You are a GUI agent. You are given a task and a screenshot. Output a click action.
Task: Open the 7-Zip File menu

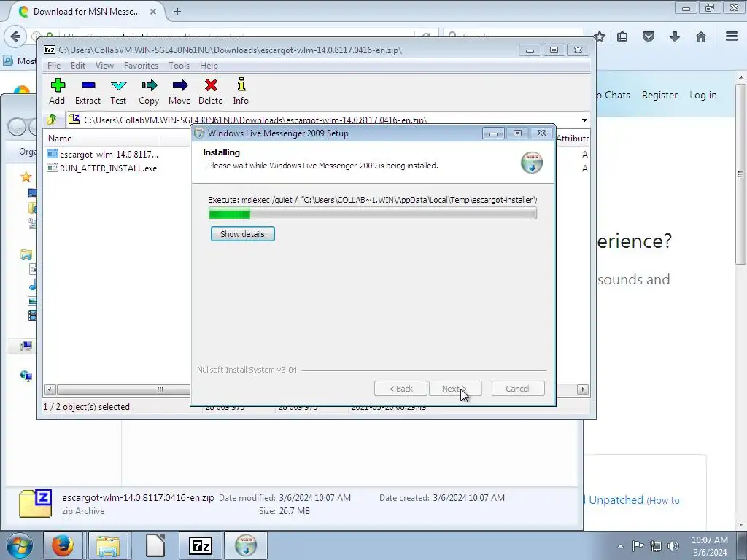[54, 66]
